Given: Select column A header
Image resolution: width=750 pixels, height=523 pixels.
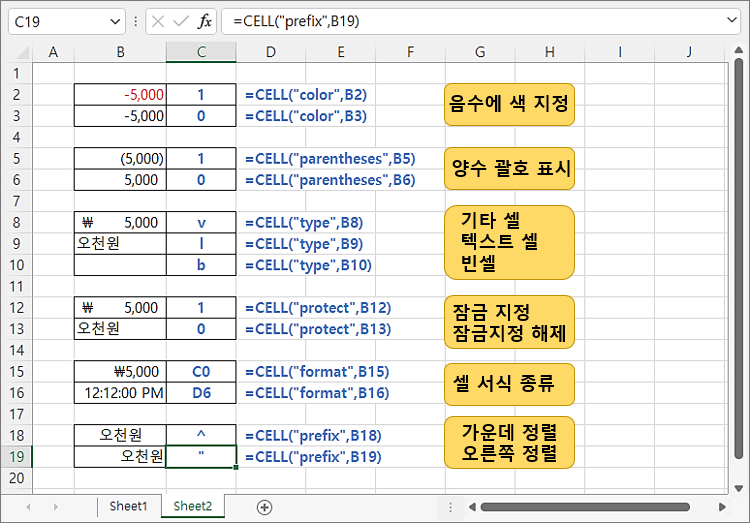Looking at the screenshot, I should [x=53, y=52].
